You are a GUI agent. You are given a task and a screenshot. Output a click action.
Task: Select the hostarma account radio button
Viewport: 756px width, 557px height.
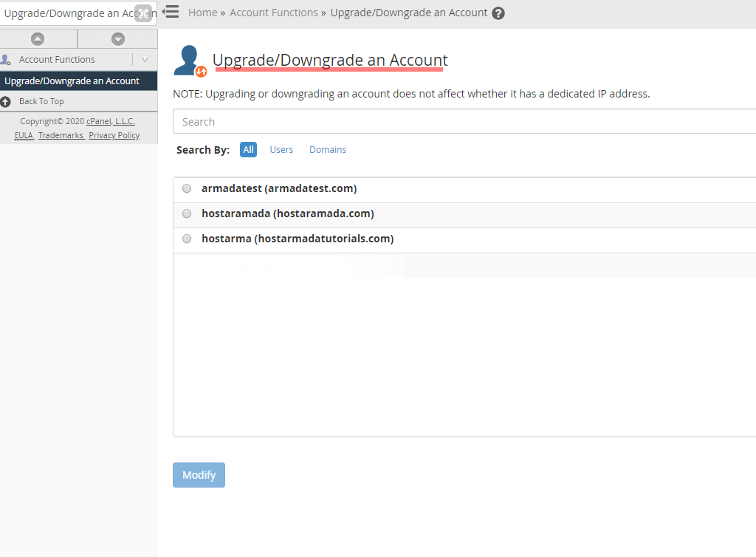(x=187, y=239)
